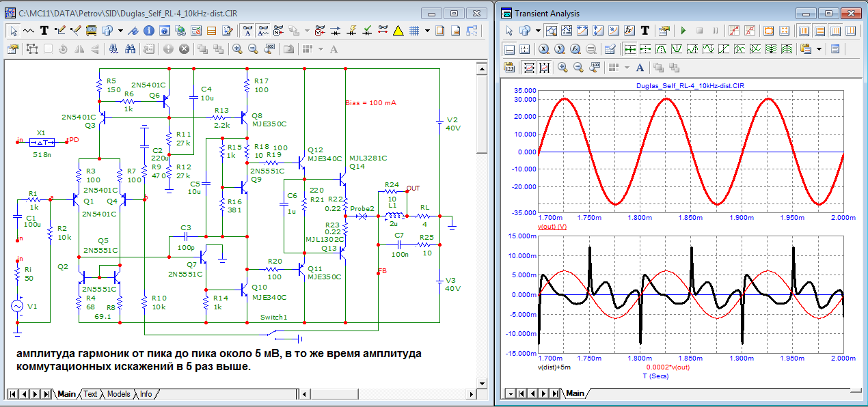
Task: Run analysis with green play button
Action: click(683, 31)
